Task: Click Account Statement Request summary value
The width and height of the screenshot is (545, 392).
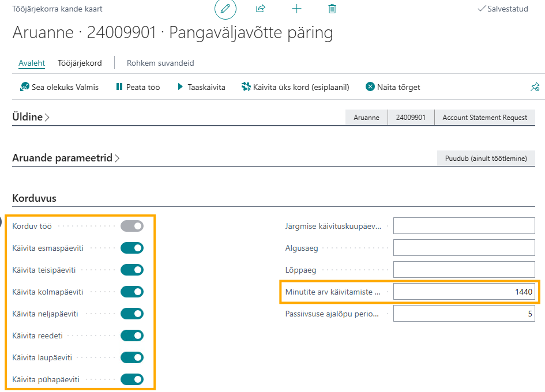Action: click(x=485, y=118)
